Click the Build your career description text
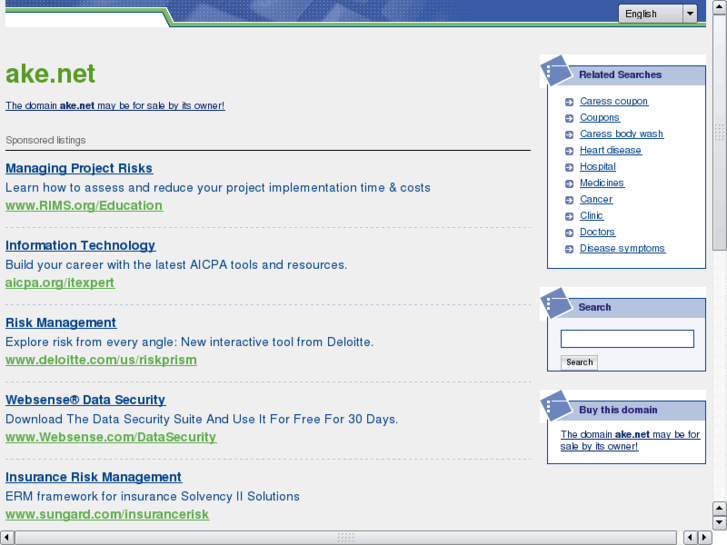Screen dimensions: 727x545 (176, 265)
